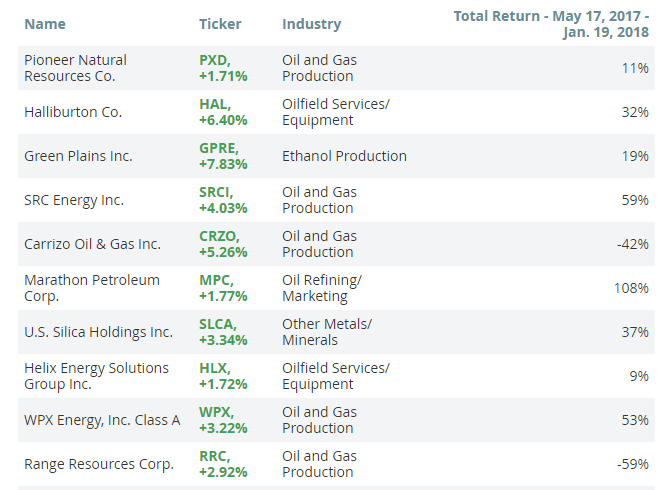Click the Halliburton Co. company name
Image resolution: width=670 pixels, height=490 pixels.
(x=73, y=112)
